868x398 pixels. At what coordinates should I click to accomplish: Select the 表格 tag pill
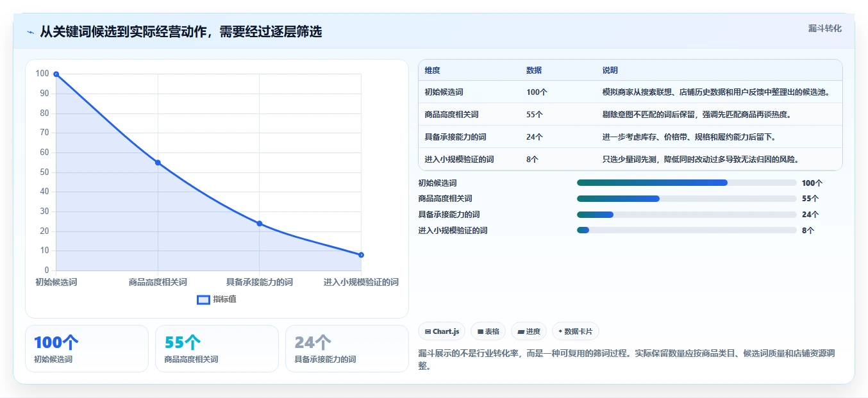point(488,331)
